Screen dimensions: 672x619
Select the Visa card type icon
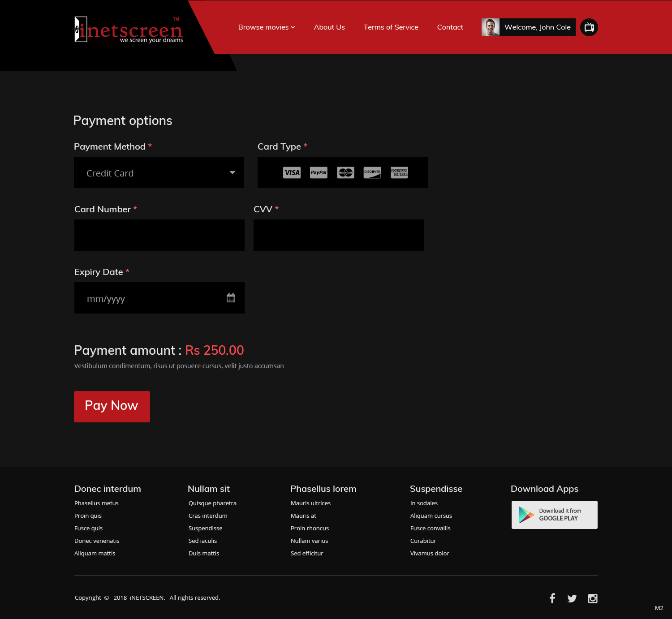point(291,172)
